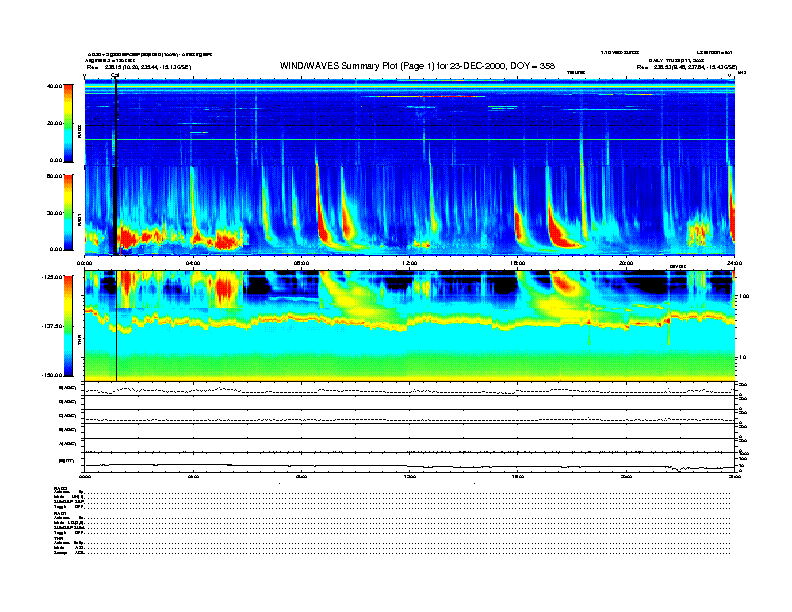Screen dimensions: 792x612
Task: Click the RAD2 color scale bar
Action: 68,123
